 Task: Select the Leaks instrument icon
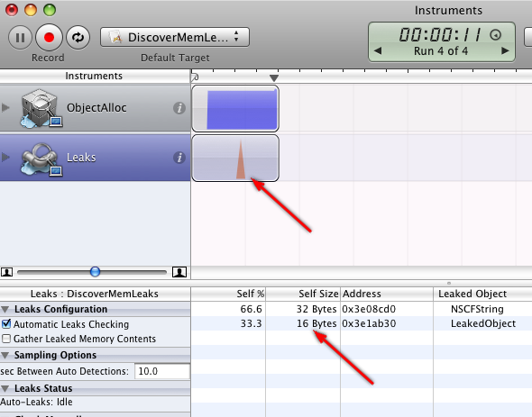[x=41, y=159]
